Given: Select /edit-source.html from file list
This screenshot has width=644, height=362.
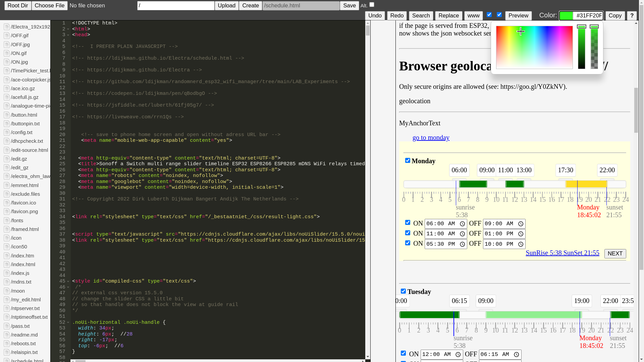Looking at the screenshot, I should click(x=29, y=150).
